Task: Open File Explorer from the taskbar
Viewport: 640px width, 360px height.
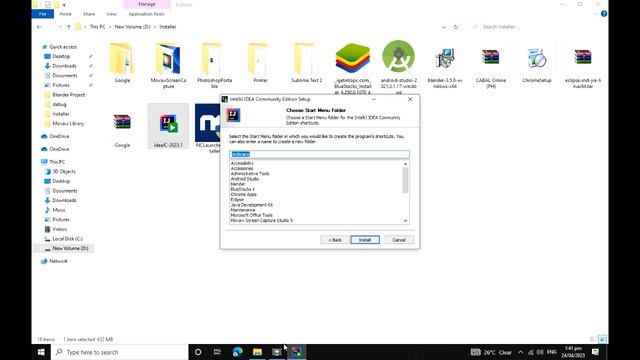Action: 257,352
